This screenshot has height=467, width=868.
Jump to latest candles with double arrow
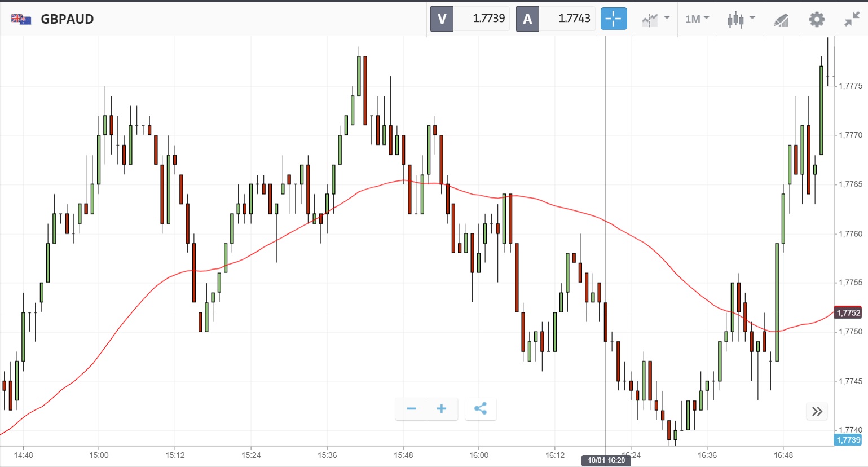click(817, 412)
